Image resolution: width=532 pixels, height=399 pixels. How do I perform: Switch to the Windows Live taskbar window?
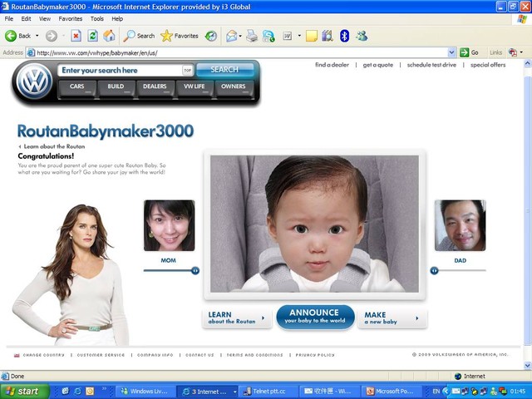coord(146,392)
